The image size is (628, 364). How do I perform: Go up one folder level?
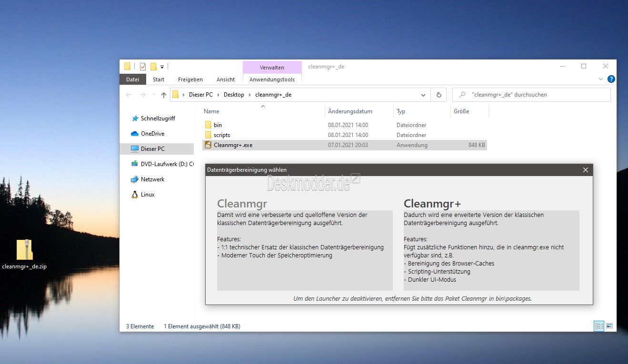click(x=164, y=95)
